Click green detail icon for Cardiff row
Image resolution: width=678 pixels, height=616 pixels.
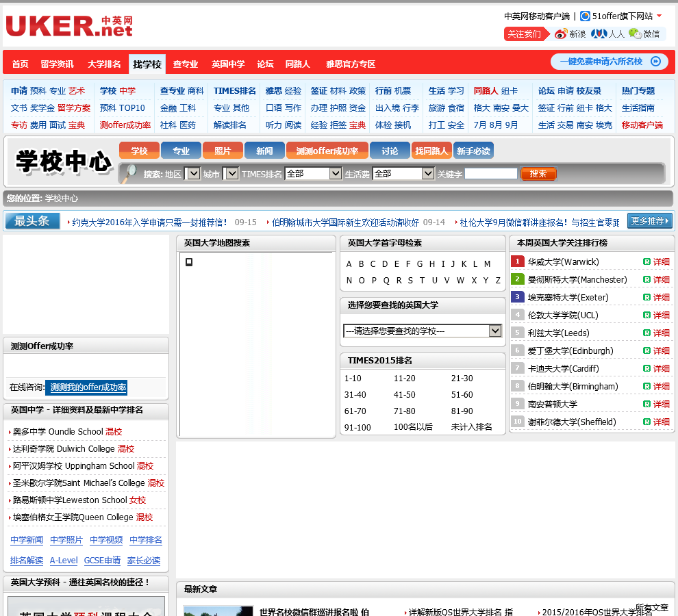click(x=647, y=368)
